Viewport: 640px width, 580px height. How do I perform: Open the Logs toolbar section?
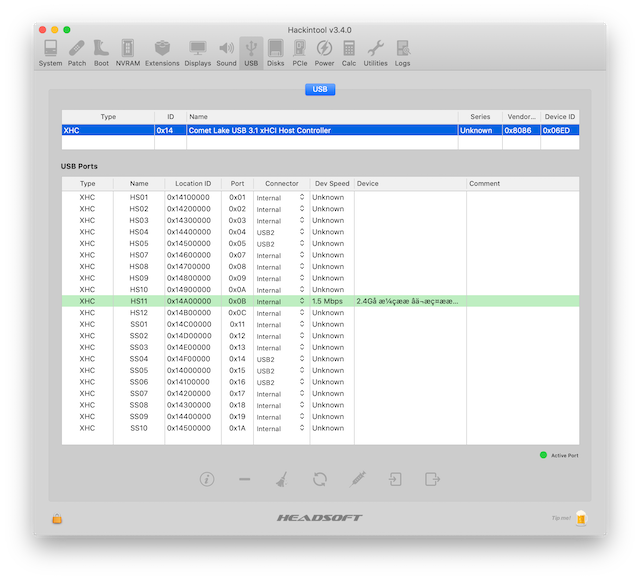coord(402,53)
